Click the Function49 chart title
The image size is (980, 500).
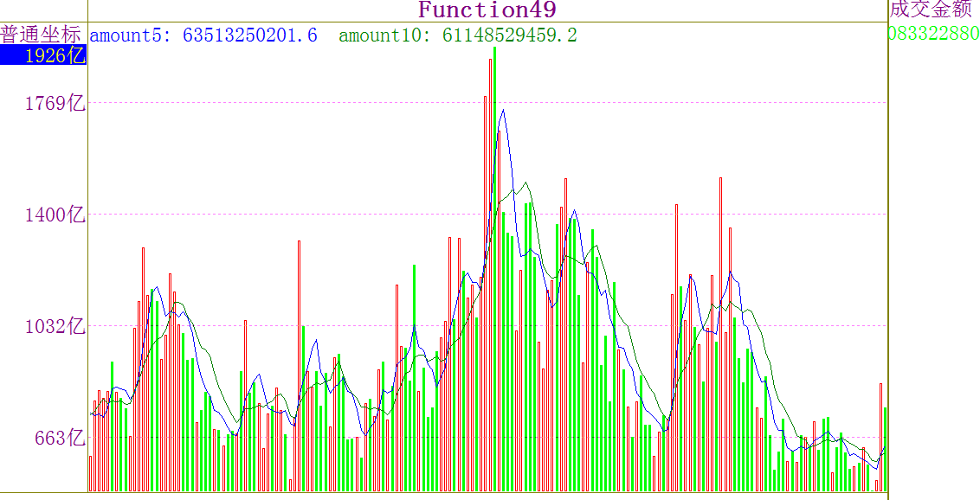click(487, 10)
